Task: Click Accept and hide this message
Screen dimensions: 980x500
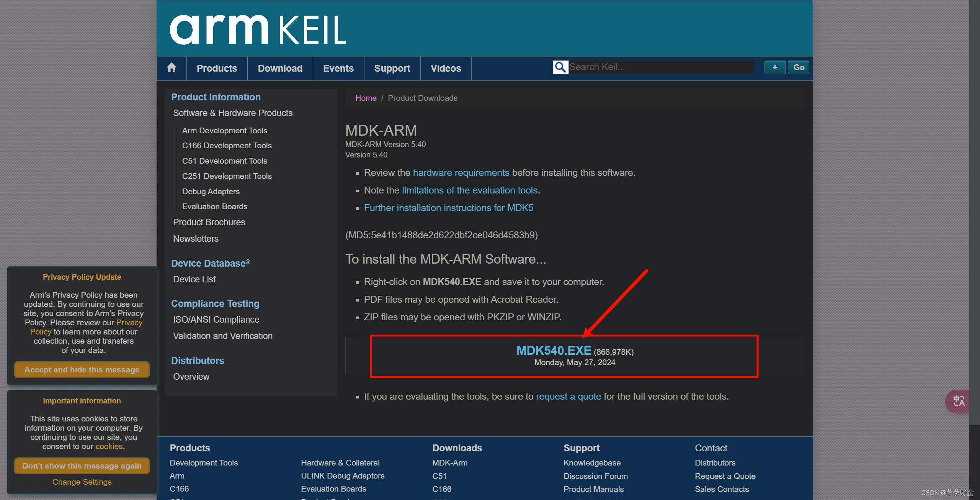Action: click(x=82, y=370)
